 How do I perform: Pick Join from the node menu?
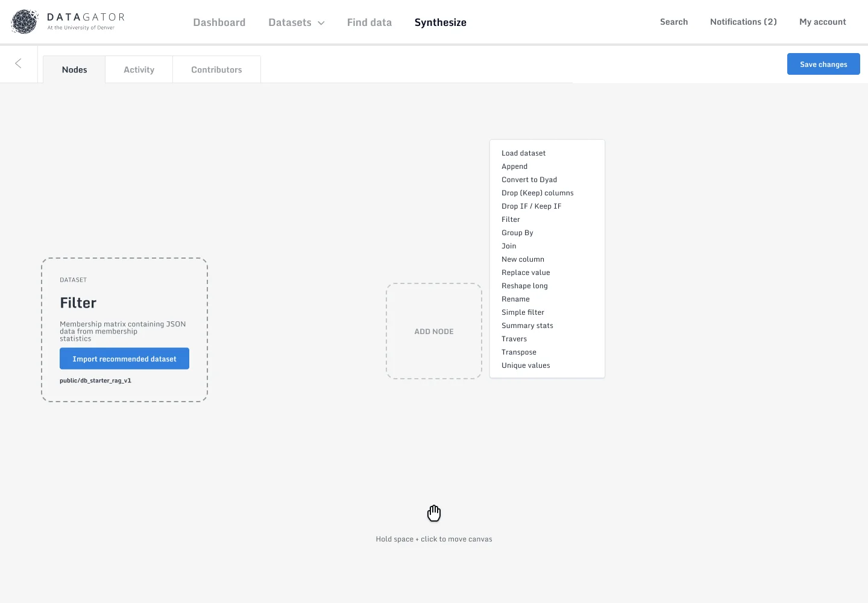click(x=509, y=246)
